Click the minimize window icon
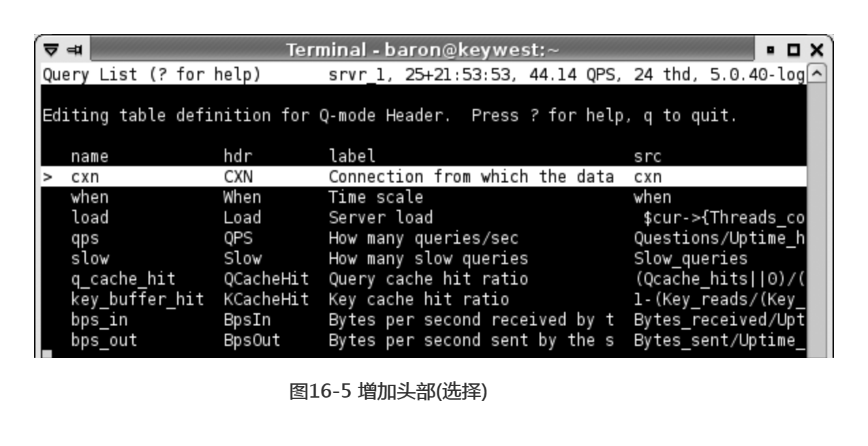 pos(771,51)
